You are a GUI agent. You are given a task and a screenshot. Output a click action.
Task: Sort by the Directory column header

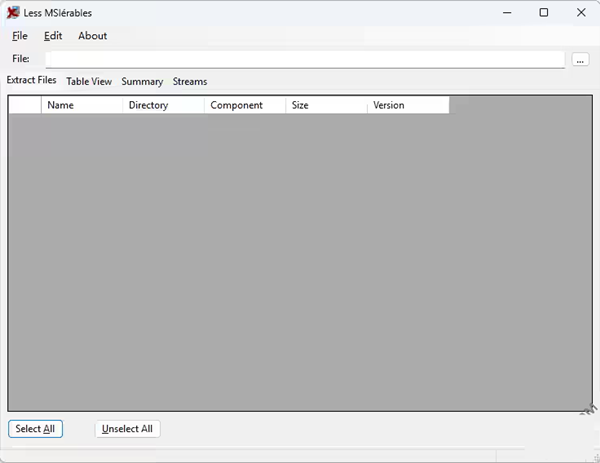pos(163,105)
